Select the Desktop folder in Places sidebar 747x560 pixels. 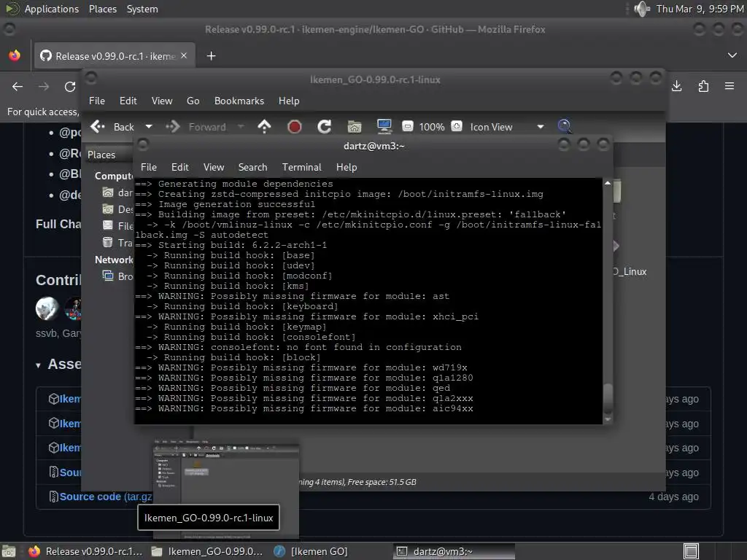pyautogui.click(x=118, y=209)
